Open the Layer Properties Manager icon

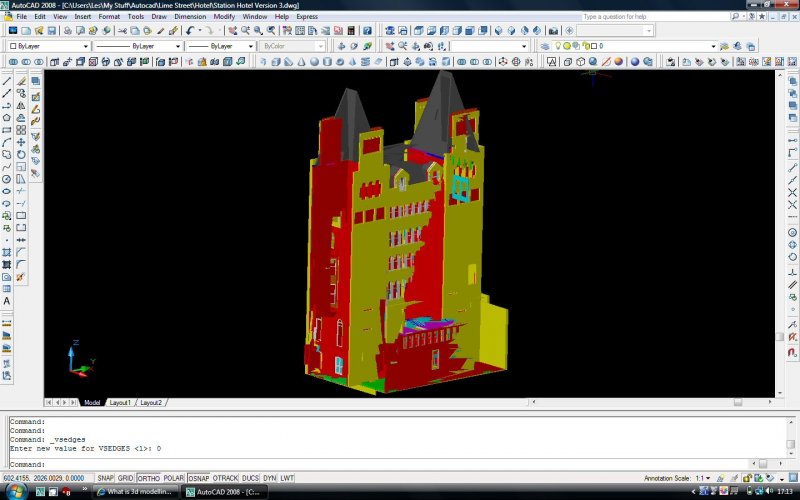tap(544, 46)
